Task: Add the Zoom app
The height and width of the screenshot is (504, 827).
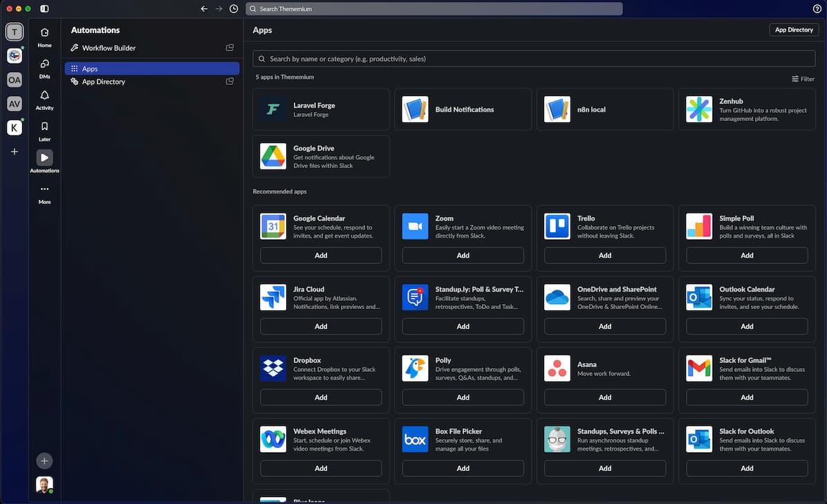Action: pos(463,255)
